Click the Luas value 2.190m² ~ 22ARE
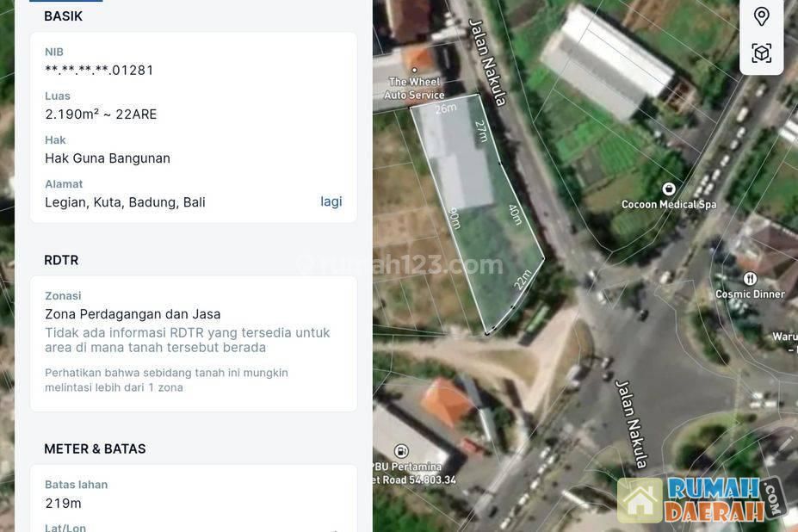 101,114
